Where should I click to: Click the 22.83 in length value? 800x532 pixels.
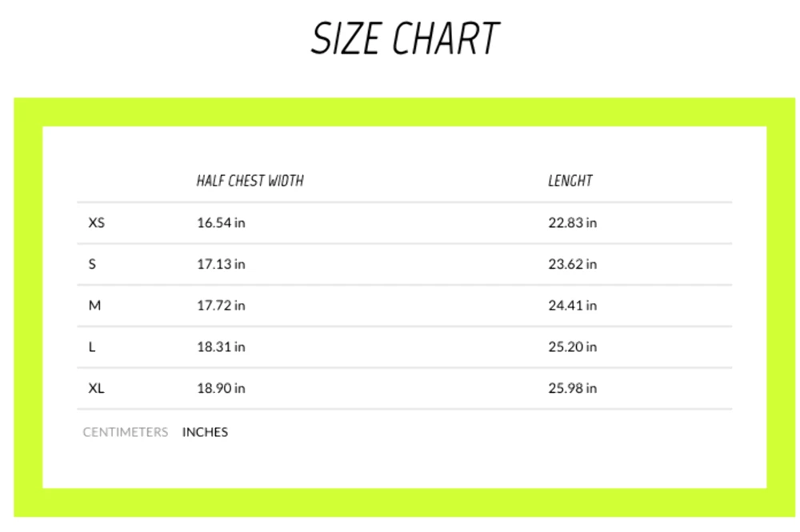(x=572, y=222)
